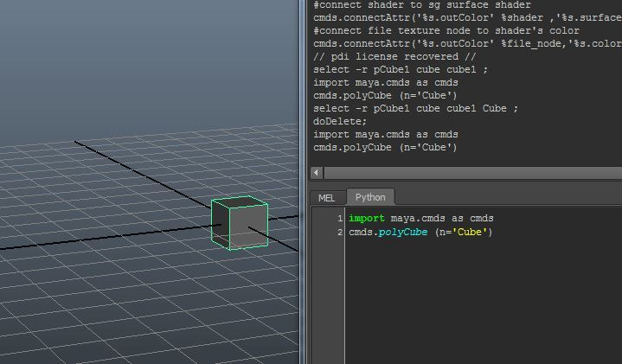Screen dimensions: 622x364
Task: Click the 'doDelete;' history line
Action: (340, 121)
